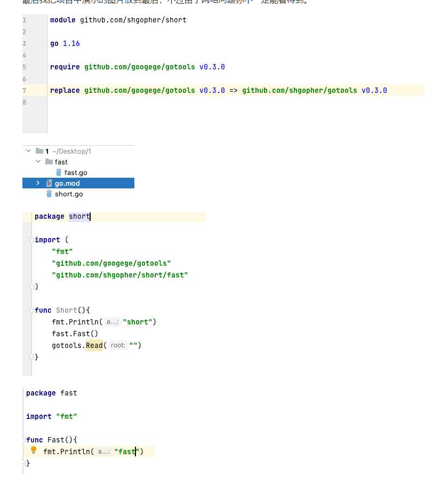Fold the Short function via gutter marker

tap(31, 310)
